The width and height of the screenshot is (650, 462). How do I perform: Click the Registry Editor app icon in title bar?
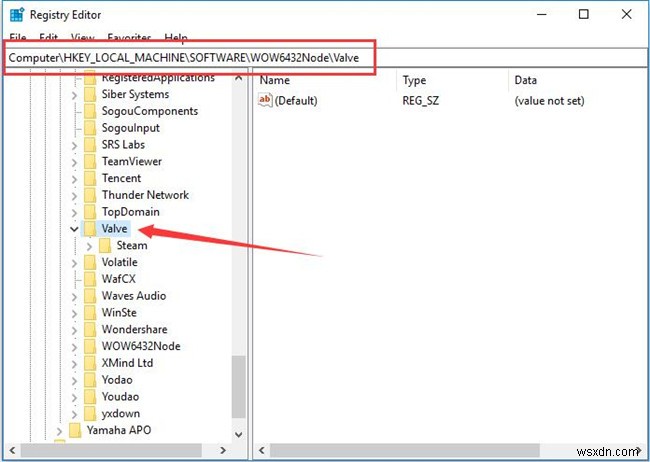pyautogui.click(x=17, y=15)
